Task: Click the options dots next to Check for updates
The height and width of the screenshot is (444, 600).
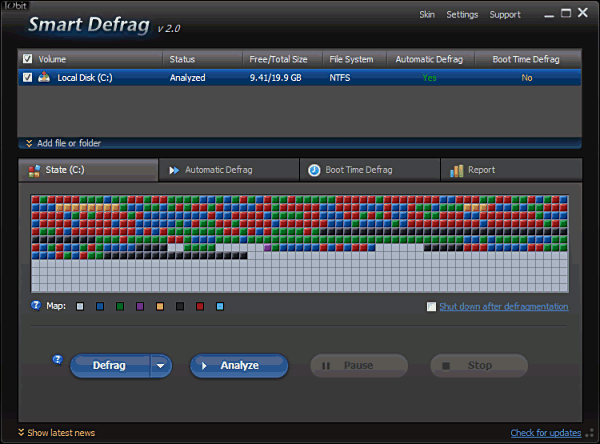Action: tap(590, 433)
